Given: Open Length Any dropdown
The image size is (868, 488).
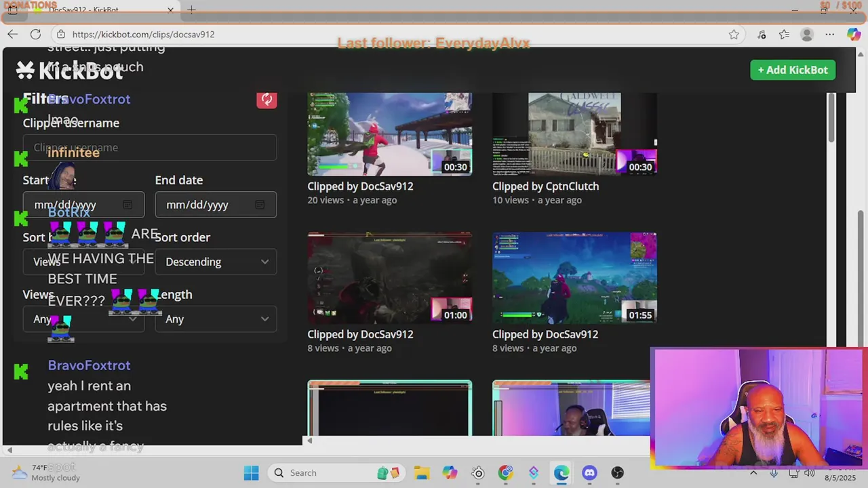Looking at the screenshot, I should tap(216, 319).
